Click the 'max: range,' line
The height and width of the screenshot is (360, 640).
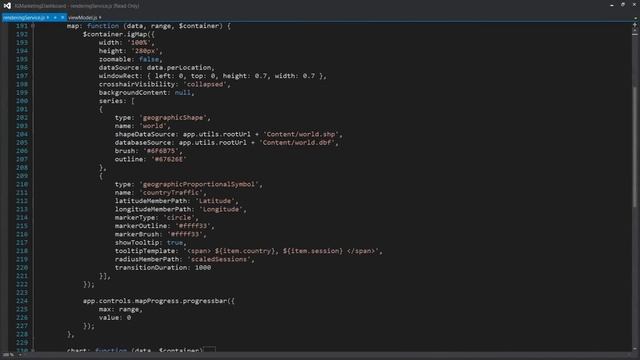tap(121, 309)
